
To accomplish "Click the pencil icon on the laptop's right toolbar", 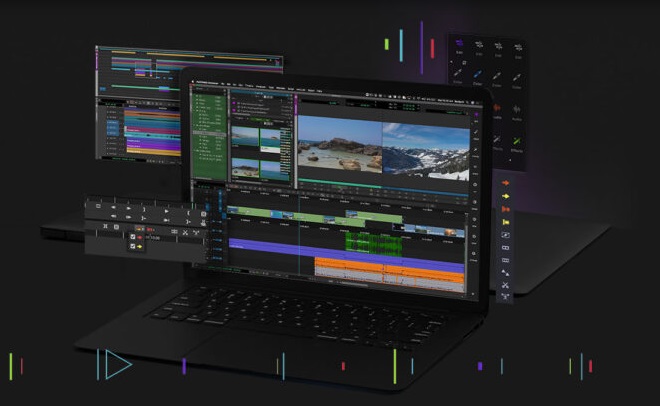I will click(x=476, y=135).
